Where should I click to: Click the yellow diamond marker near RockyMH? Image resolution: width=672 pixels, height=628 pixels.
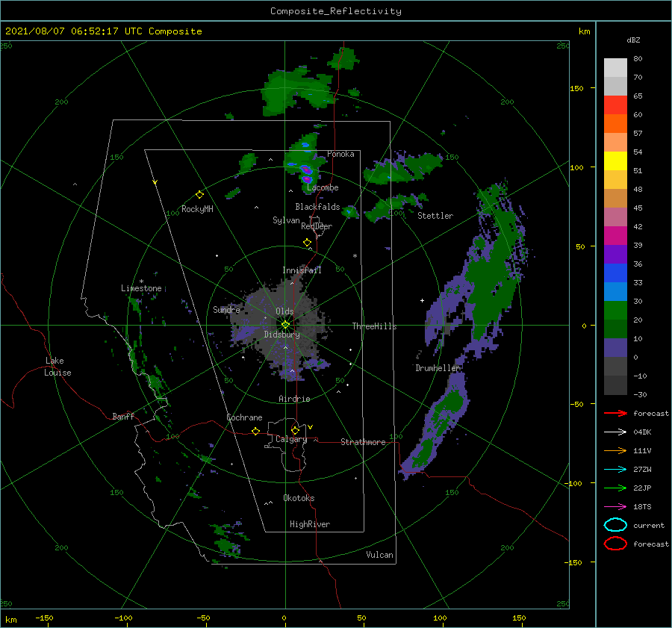[199, 195]
